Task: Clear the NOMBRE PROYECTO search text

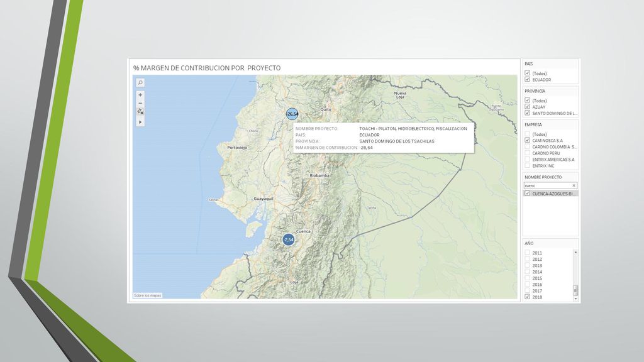Action: pos(574,185)
